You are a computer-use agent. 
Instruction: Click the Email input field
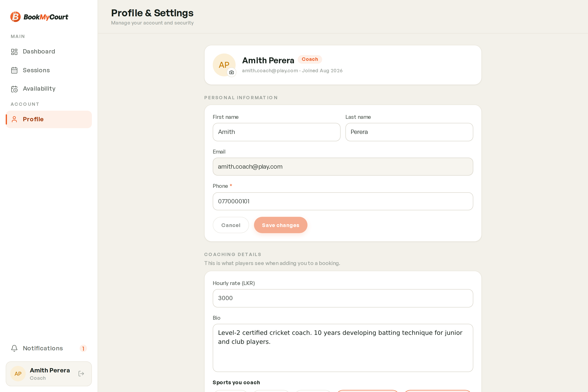coord(343,167)
